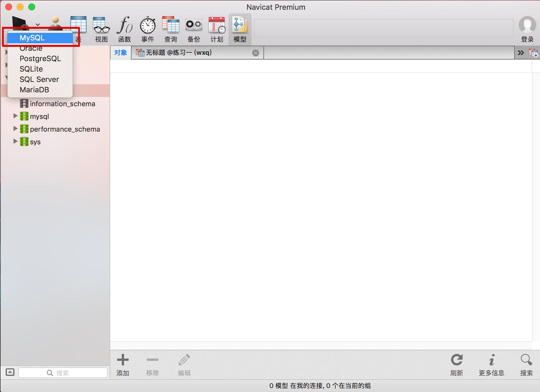
Task: Show more tabs with the double chevron
Action: click(521, 53)
